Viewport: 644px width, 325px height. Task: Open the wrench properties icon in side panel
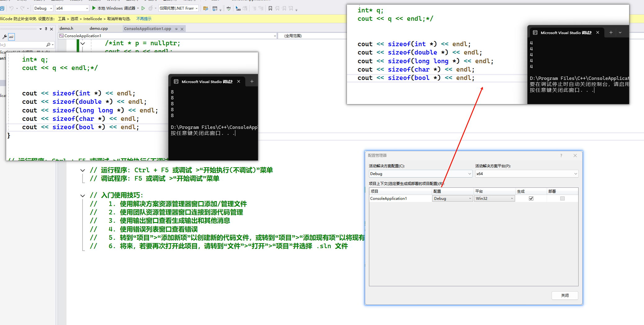pyautogui.click(x=4, y=37)
